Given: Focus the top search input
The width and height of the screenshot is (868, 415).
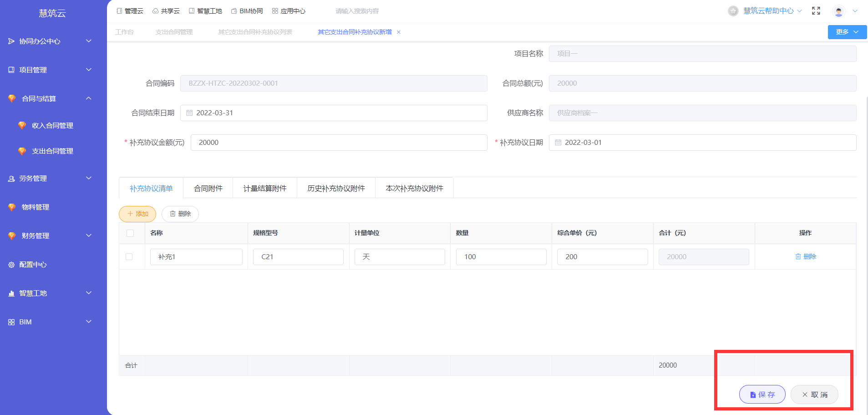Looking at the screenshot, I should [357, 11].
